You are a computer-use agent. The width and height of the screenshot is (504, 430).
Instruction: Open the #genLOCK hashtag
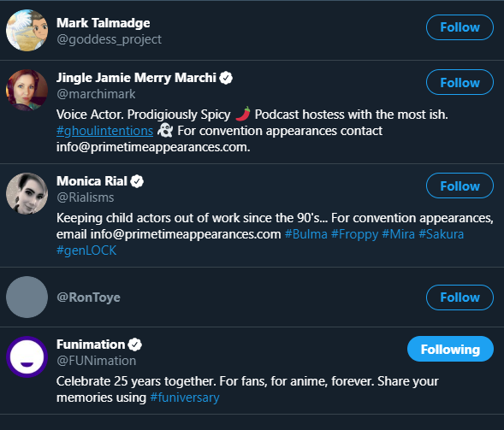point(86,250)
